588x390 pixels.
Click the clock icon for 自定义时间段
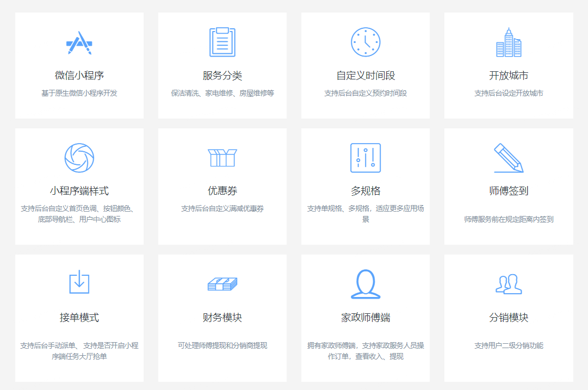[x=366, y=42]
